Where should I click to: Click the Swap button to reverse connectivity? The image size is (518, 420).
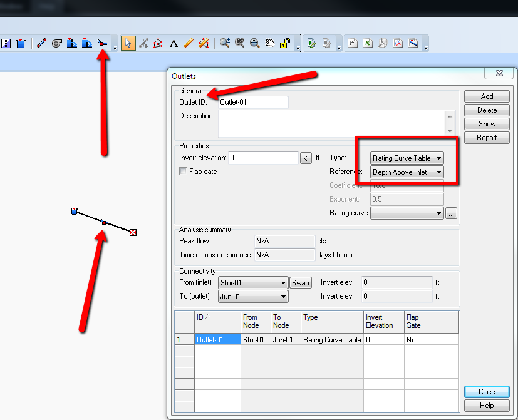(x=300, y=282)
